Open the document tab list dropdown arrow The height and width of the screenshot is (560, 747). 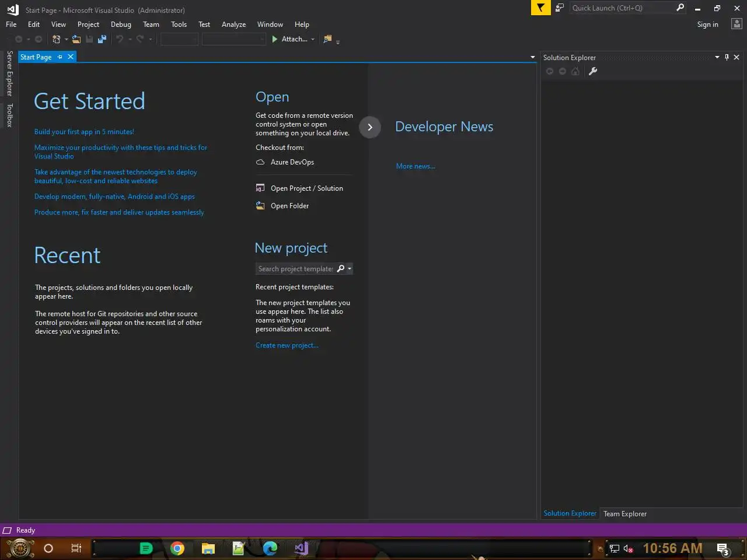tap(532, 57)
